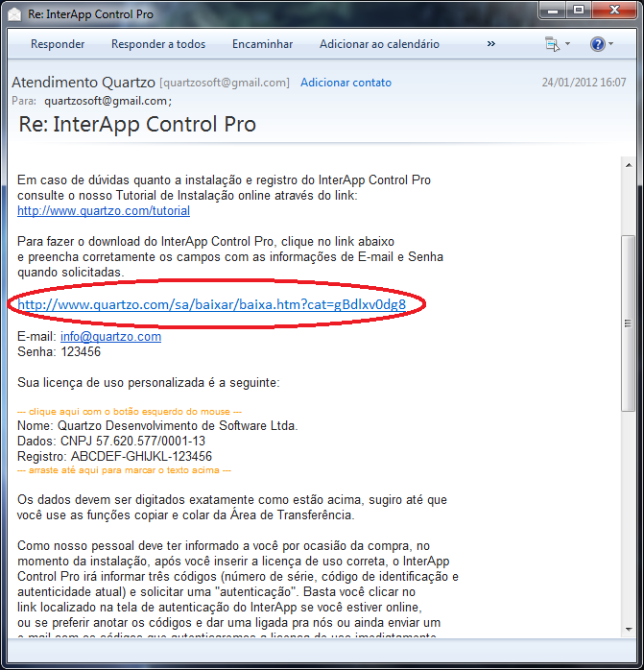The image size is (644, 670).
Task: Open the dropdown arrow next to options icon
Action: [567, 43]
